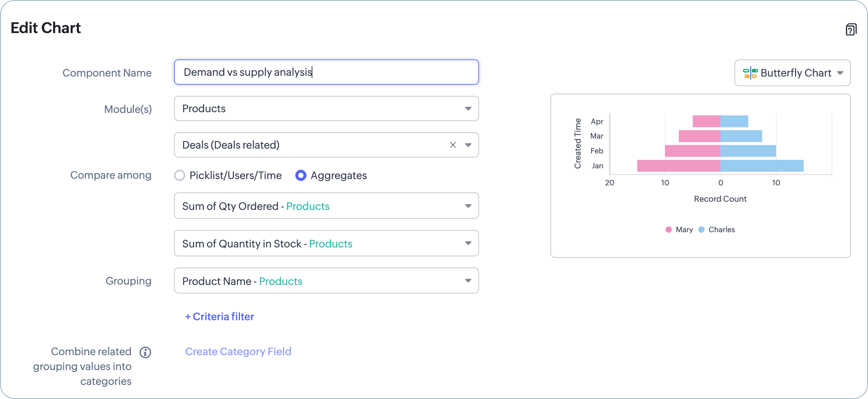Viewport: 868px width, 399px height.
Task: Open the Butterfly Chart type dropdown arrow
Action: coord(840,73)
